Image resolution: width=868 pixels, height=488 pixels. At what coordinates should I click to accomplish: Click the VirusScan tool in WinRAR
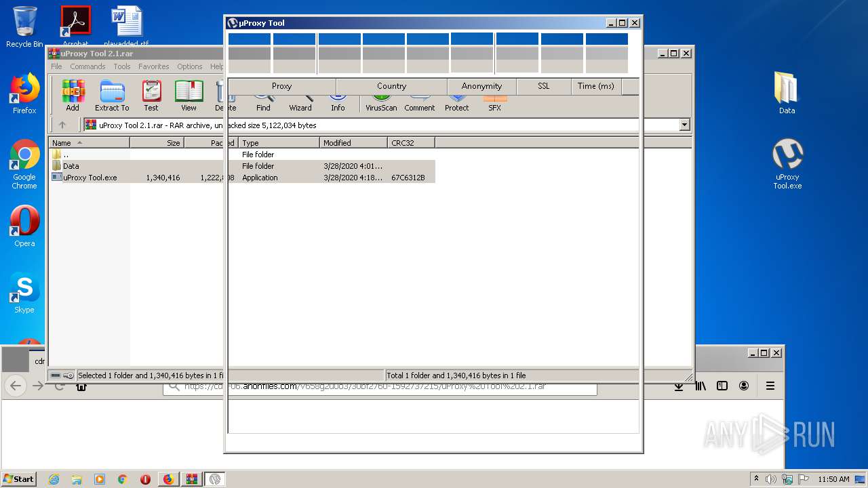(381, 104)
